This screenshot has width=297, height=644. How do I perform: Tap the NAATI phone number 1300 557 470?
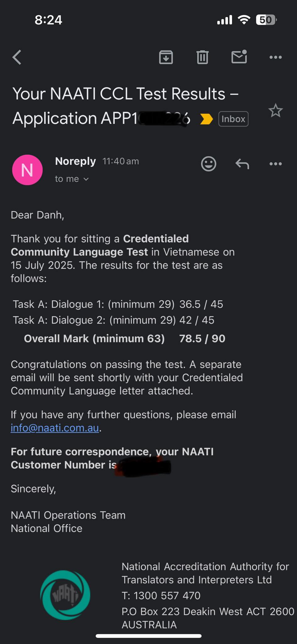[167, 596]
